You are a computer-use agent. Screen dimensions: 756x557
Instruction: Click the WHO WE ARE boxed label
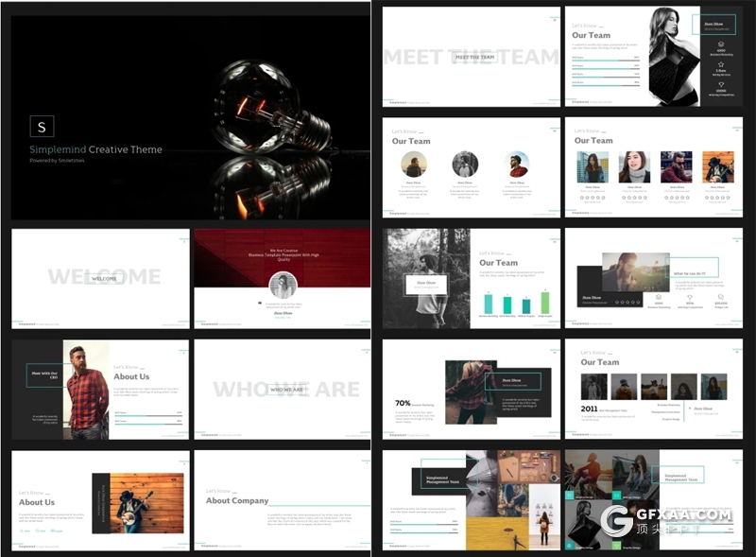point(287,389)
